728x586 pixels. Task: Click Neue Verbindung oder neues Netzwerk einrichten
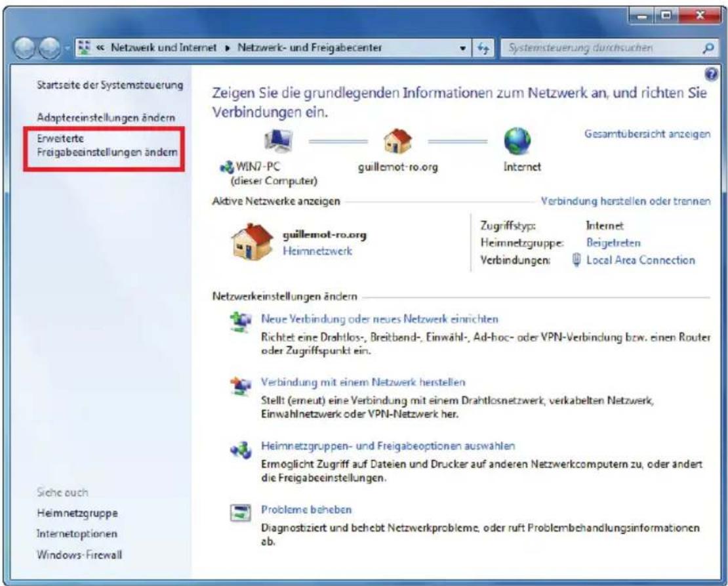pyautogui.click(x=379, y=319)
